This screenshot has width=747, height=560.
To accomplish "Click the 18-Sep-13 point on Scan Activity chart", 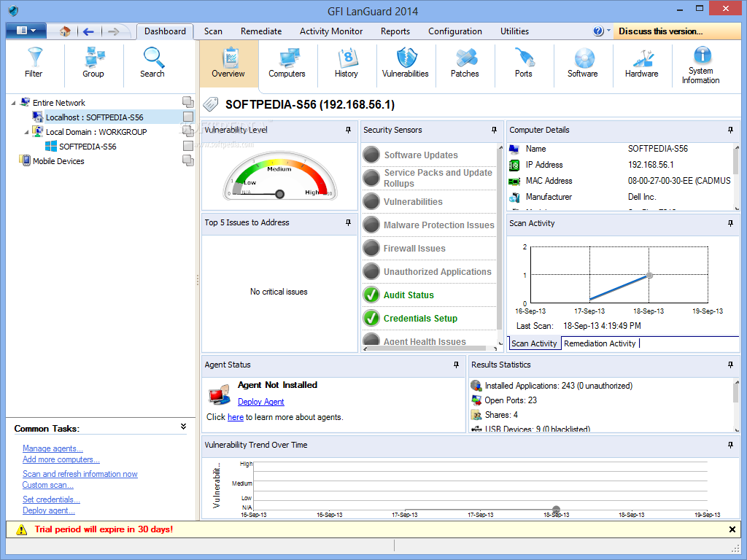I will tap(649, 275).
